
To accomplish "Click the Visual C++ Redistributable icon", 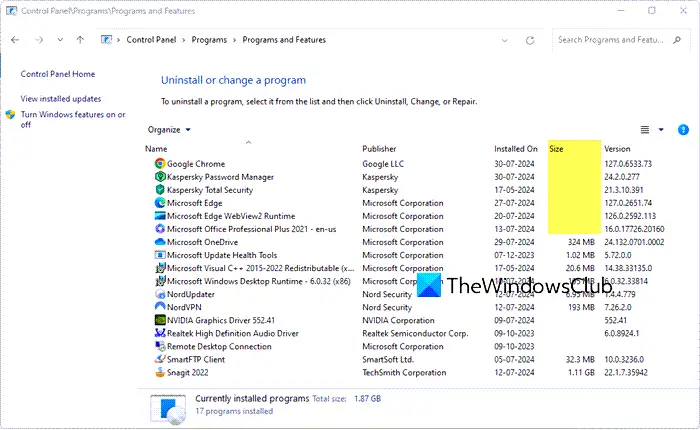I will pyautogui.click(x=160, y=268).
